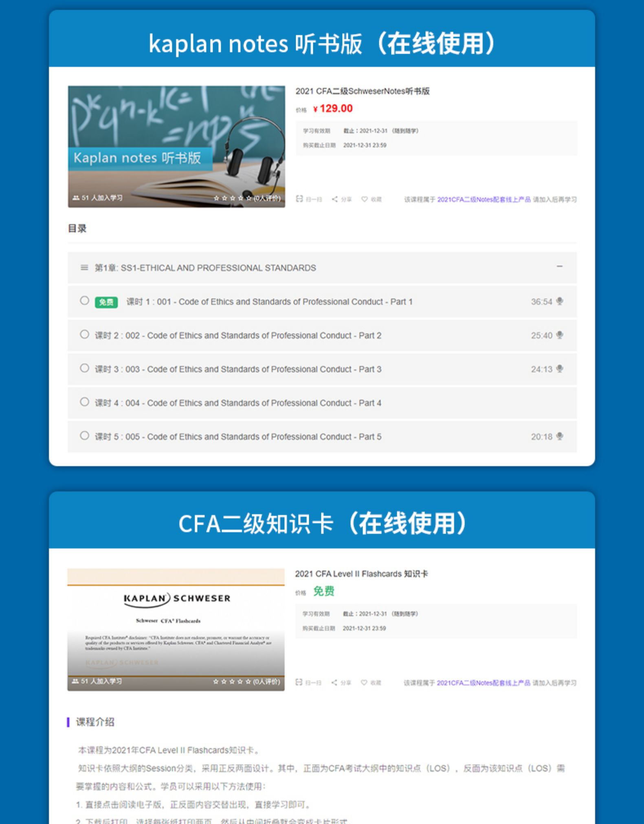Click the learners icon on the Kaplan notes thumbnail

click(76, 198)
